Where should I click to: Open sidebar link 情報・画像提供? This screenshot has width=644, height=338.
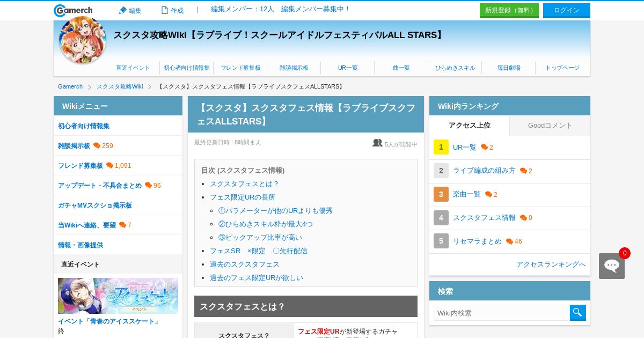coord(80,245)
